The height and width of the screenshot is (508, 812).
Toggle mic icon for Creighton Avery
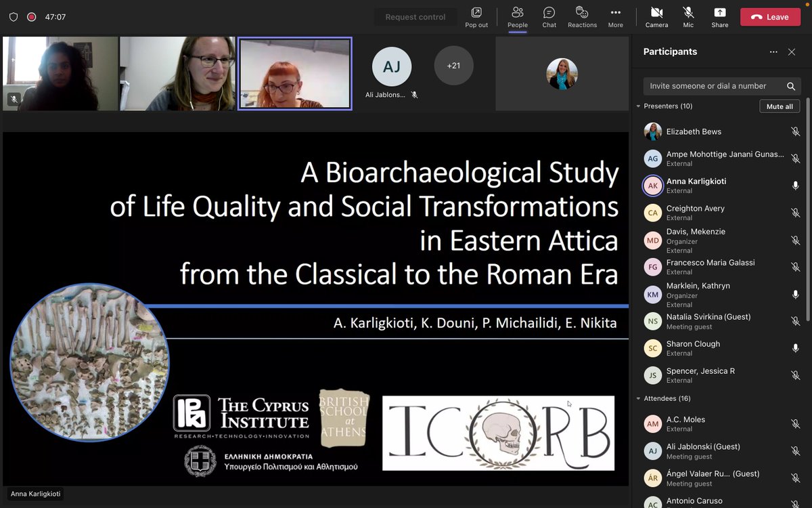(x=796, y=213)
